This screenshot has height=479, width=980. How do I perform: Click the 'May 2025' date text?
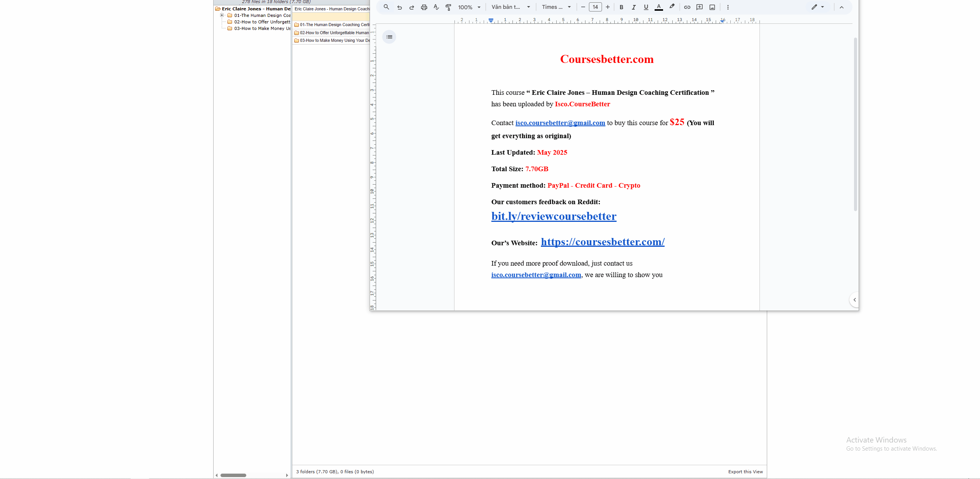click(552, 152)
